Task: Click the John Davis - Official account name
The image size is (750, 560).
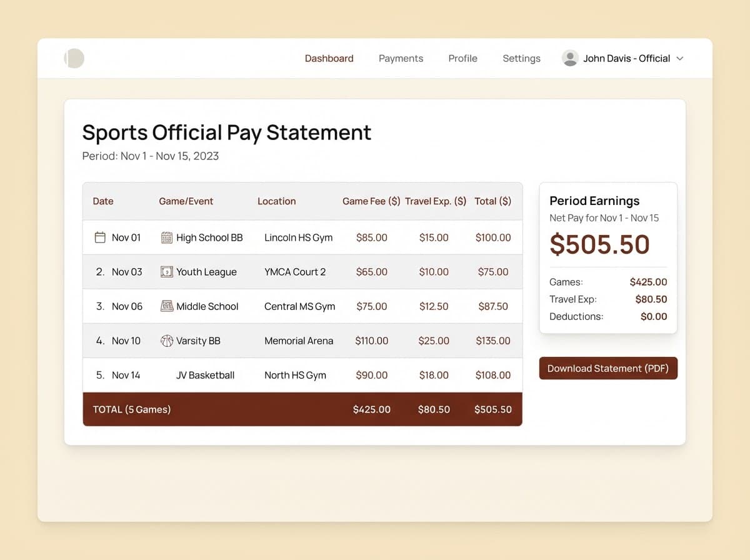Action: [x=626, y=58]
